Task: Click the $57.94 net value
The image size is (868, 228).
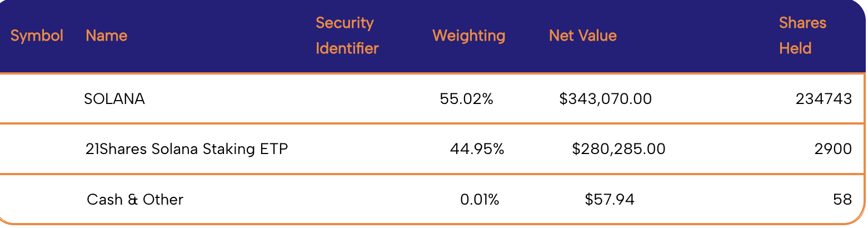Action: click(x=609, y=199)
